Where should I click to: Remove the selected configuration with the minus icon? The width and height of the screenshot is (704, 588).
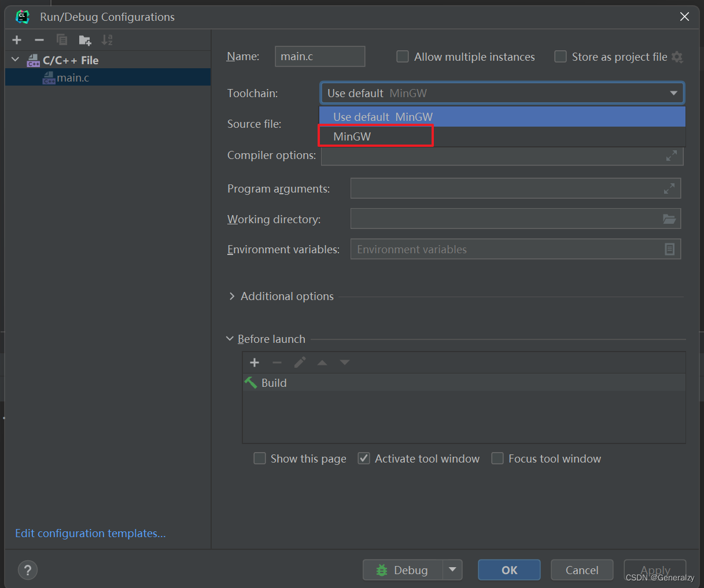(x=39, y=40)
